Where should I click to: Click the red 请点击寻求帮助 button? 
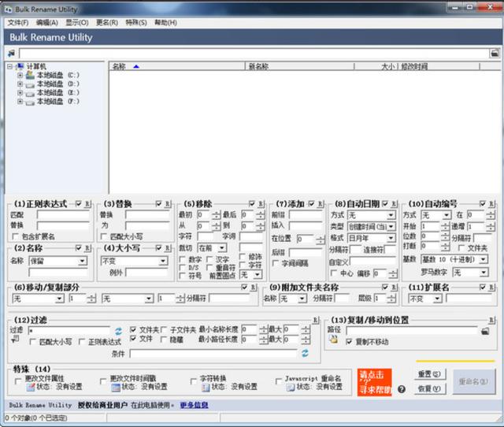[x=375, y=382]
